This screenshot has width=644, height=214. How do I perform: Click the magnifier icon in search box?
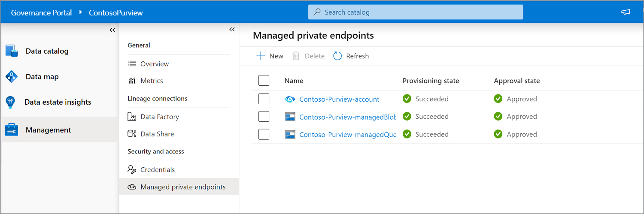tap(317, 12)
